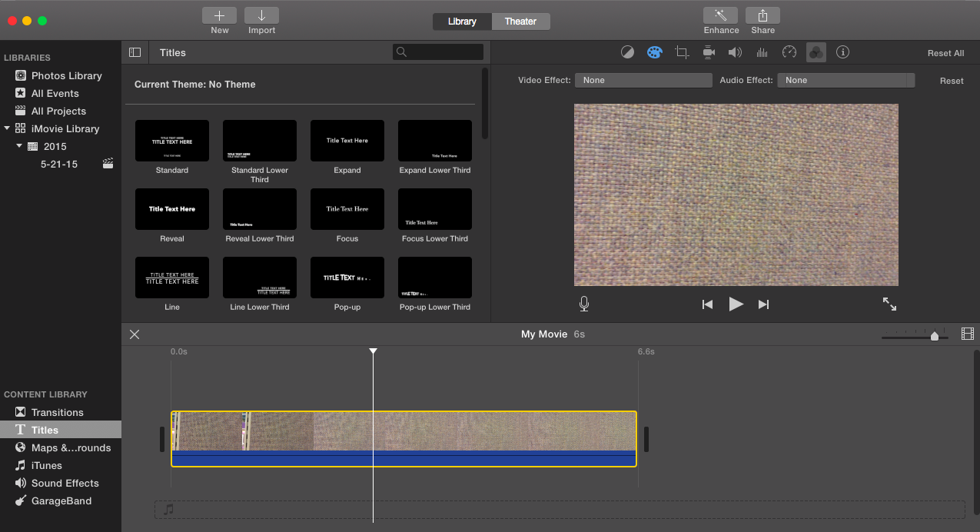Open the color balance adjustment icon

coord(628,52)
